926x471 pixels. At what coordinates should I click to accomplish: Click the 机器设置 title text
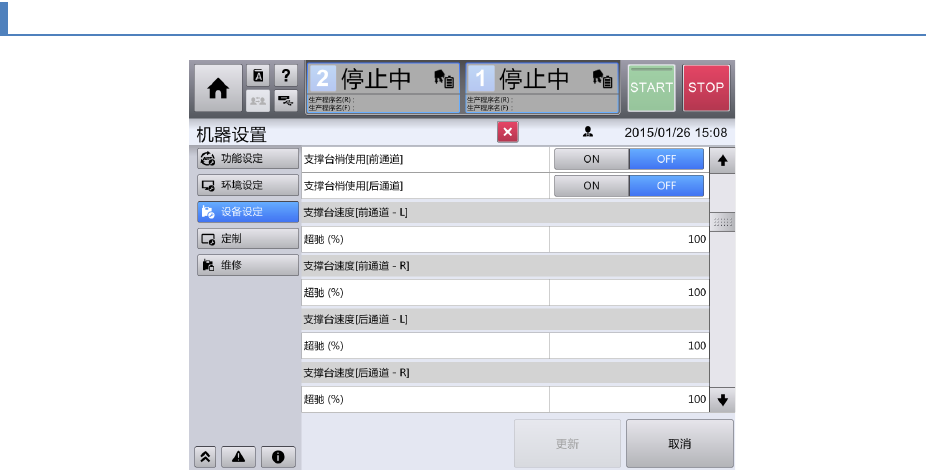tap(232, 135)
